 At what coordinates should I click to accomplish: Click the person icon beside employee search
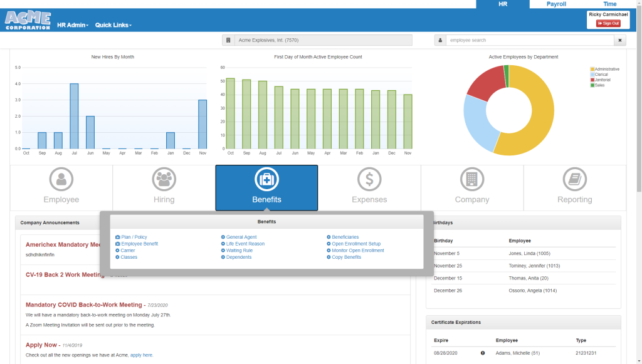click(441, 40)
